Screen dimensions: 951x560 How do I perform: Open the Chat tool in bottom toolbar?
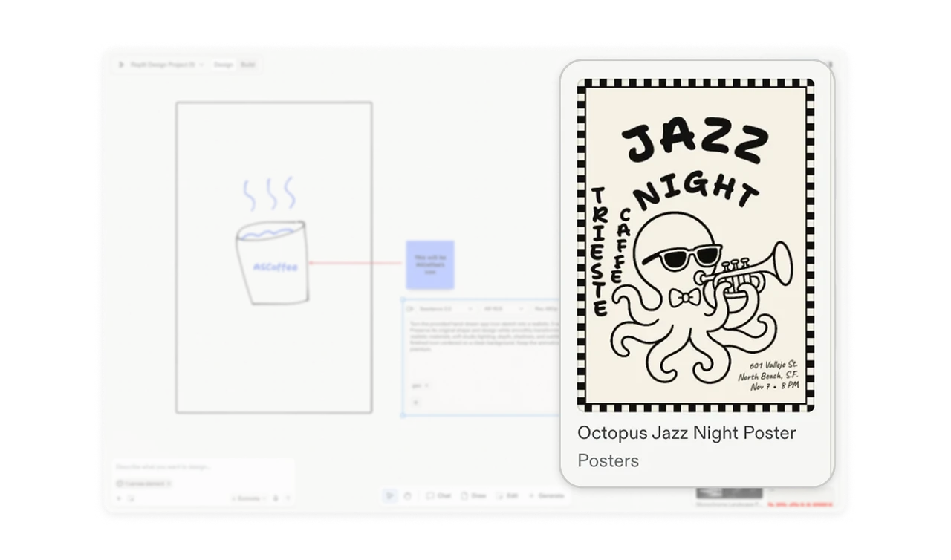438,495
